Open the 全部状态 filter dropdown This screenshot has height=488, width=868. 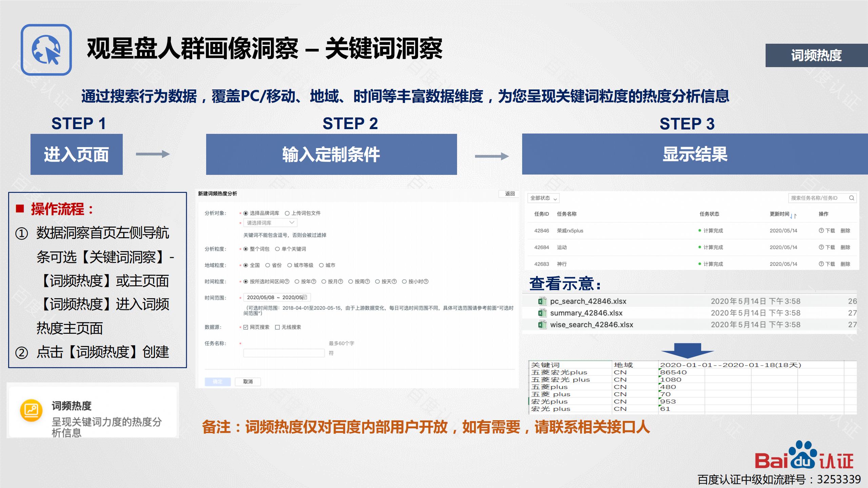click(x=543, y=198)
